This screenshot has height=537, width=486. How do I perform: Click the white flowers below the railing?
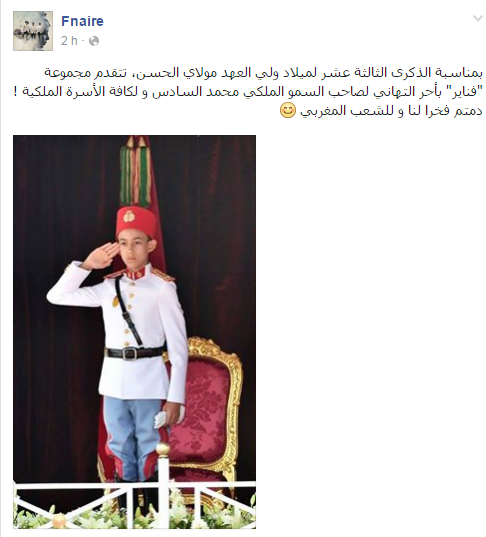(134, 517)
